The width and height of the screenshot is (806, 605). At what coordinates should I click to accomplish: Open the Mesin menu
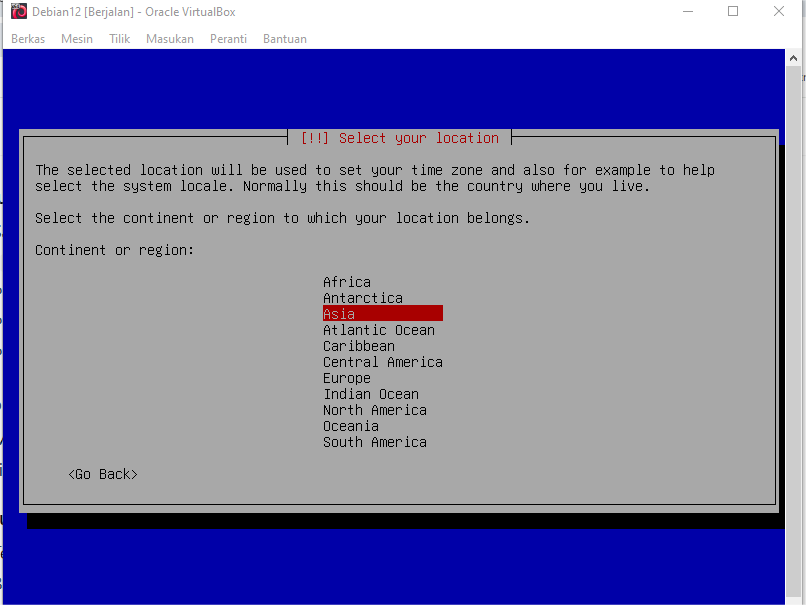(x=77, y=39)
